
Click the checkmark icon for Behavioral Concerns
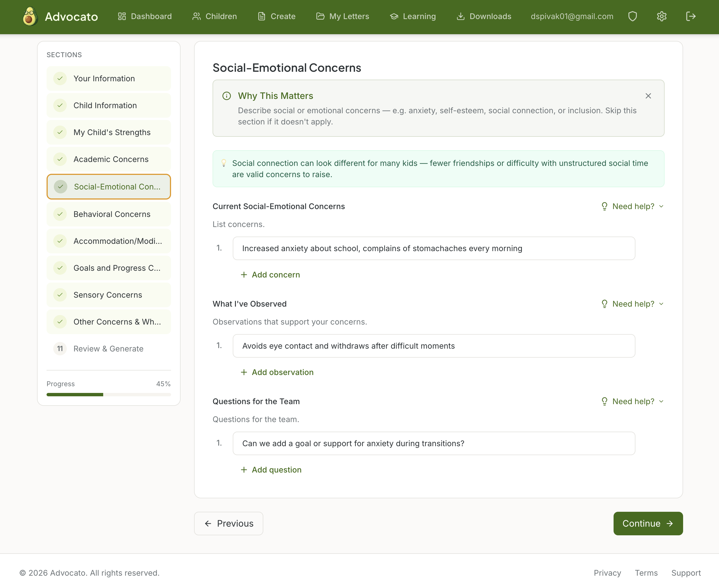60,214
